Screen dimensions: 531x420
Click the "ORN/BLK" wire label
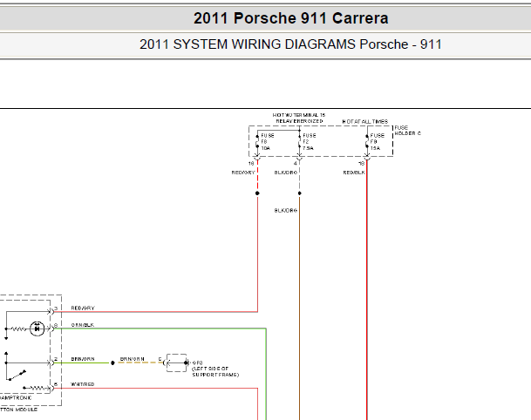[83, 325]
